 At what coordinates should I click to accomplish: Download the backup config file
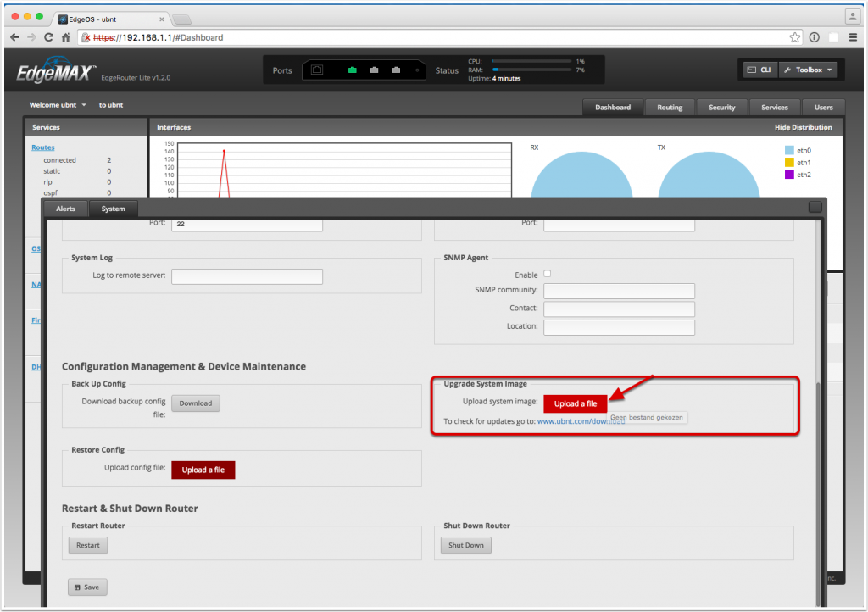196,403
